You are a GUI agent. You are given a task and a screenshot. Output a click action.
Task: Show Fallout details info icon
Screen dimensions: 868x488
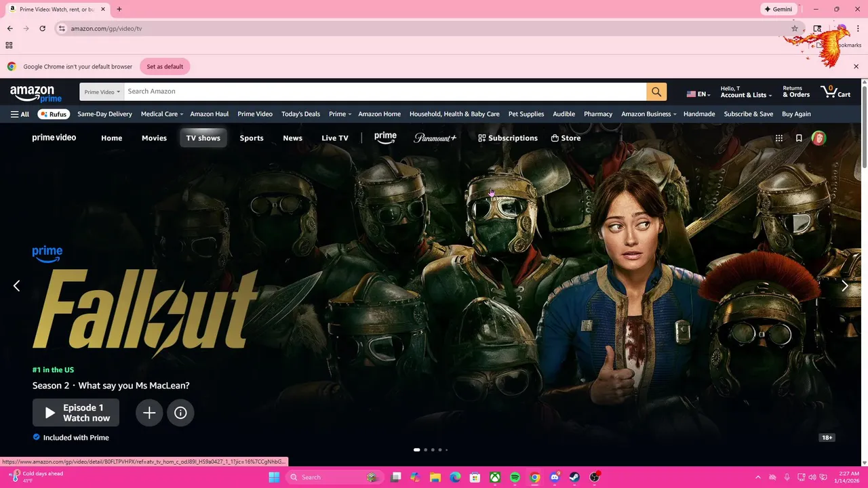pos(180,413)
